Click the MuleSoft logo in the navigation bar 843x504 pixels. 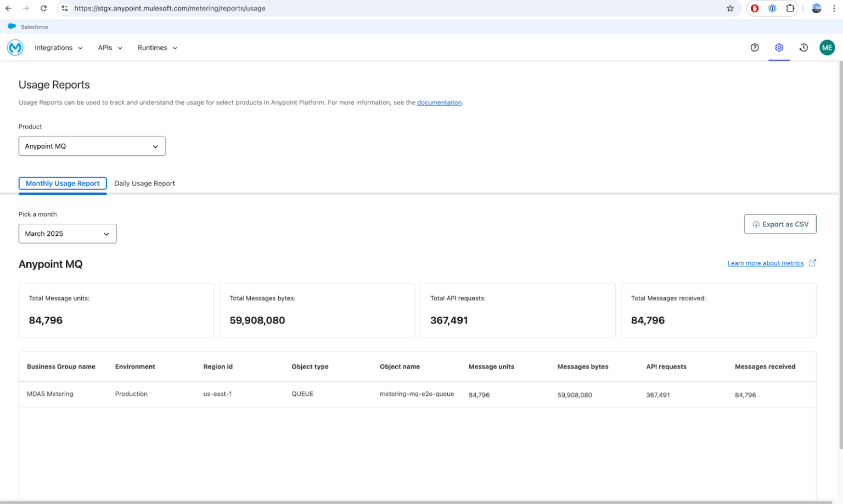15,48
